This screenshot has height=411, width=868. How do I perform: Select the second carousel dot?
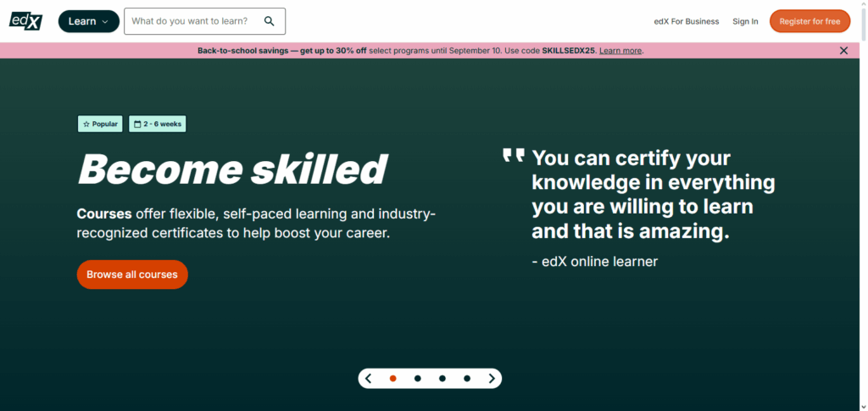pos(418,378)
